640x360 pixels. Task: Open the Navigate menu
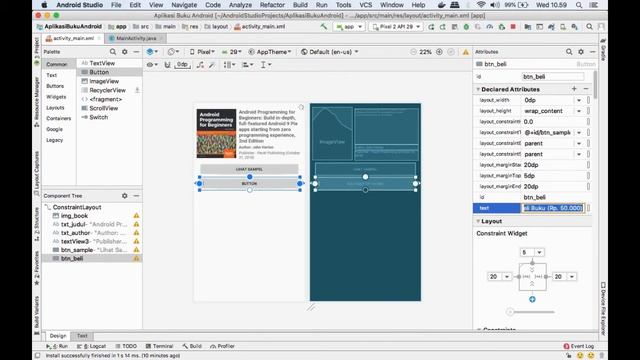click(x=184, y=5)
